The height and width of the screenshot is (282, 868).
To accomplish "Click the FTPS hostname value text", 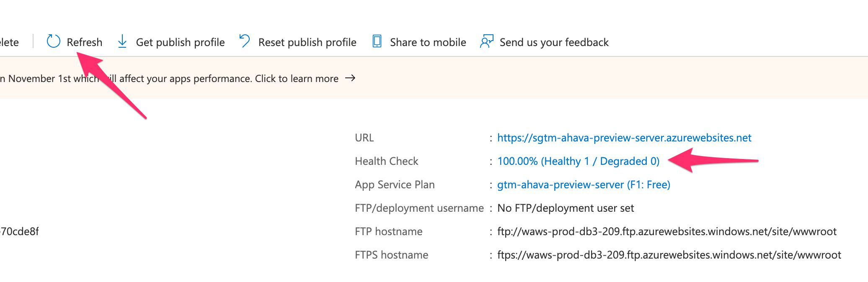I will [x=669, y=255].
